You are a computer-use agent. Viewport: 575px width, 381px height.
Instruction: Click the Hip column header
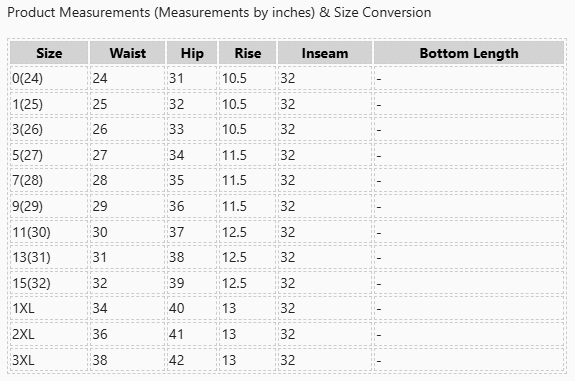(192, 53)
